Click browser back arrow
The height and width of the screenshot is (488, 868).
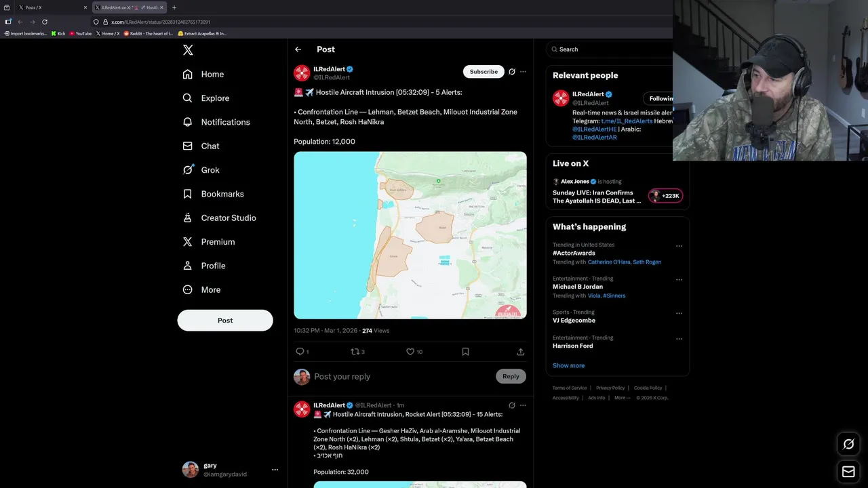tap(20, 22)
